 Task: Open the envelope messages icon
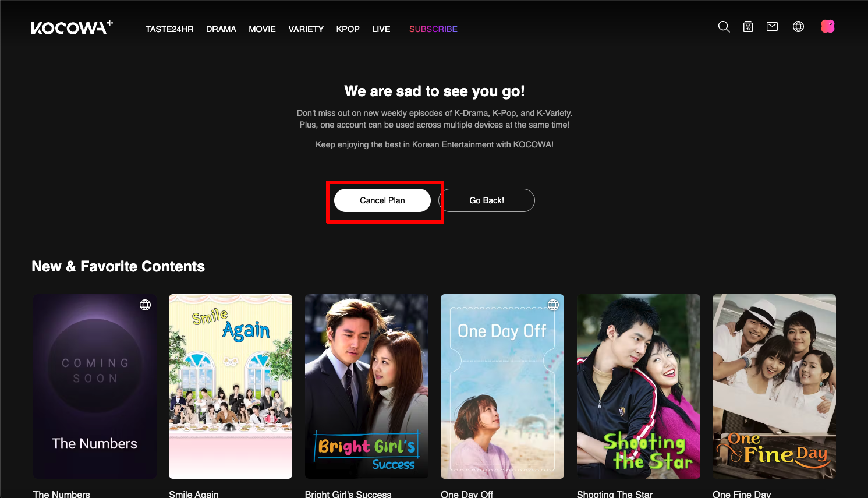click(x=772, y=27)
